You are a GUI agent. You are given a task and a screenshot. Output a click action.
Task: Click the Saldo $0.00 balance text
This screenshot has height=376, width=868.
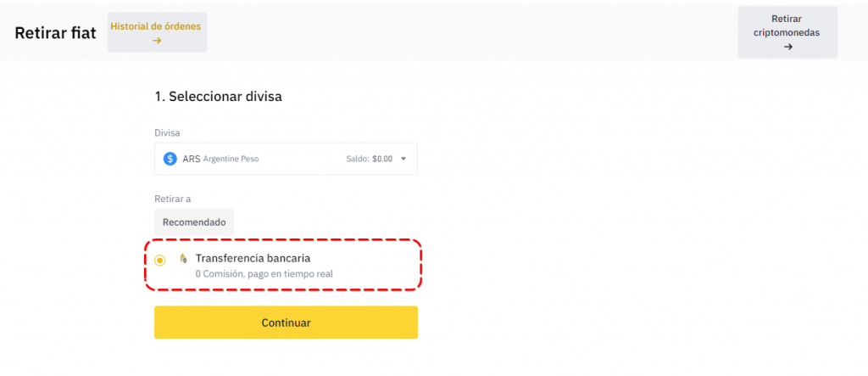point(369,159)
